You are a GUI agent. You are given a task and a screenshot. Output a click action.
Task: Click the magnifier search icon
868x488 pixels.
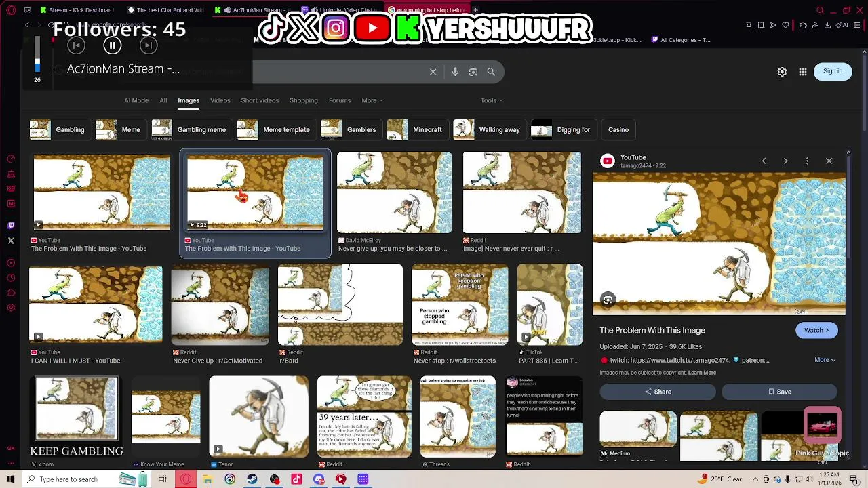pos(491,72)
